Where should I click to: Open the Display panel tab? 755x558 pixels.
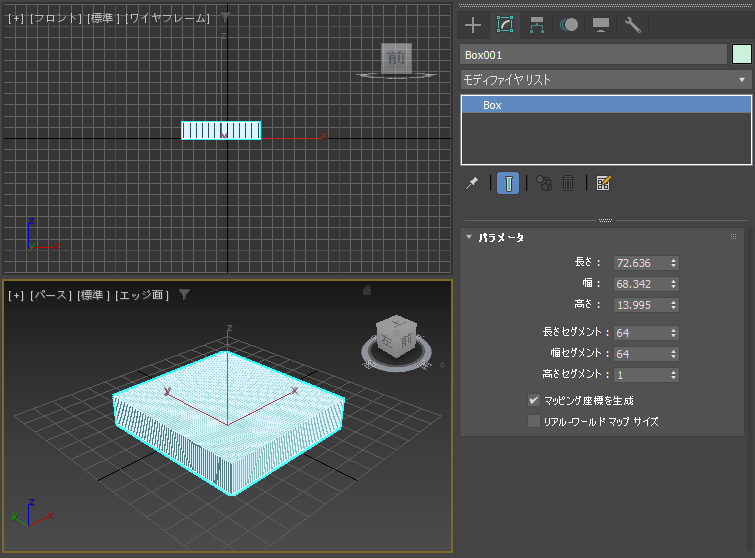click(600, 25)
